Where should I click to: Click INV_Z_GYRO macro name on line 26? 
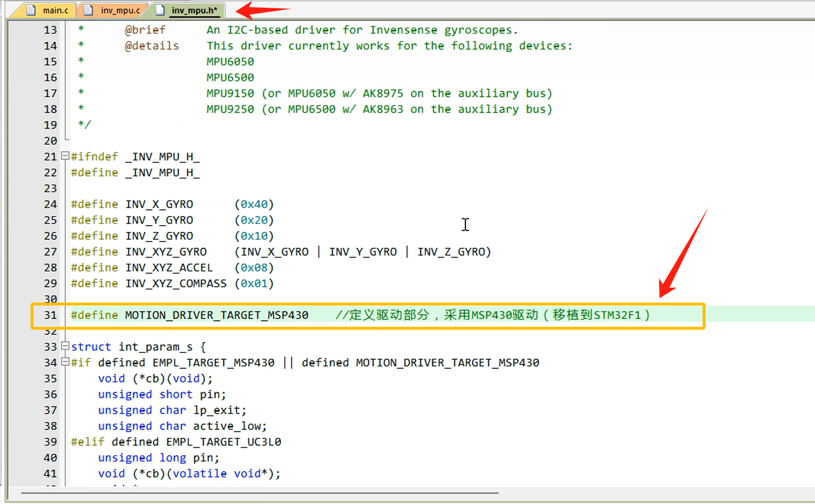click(x=159, y=236)
